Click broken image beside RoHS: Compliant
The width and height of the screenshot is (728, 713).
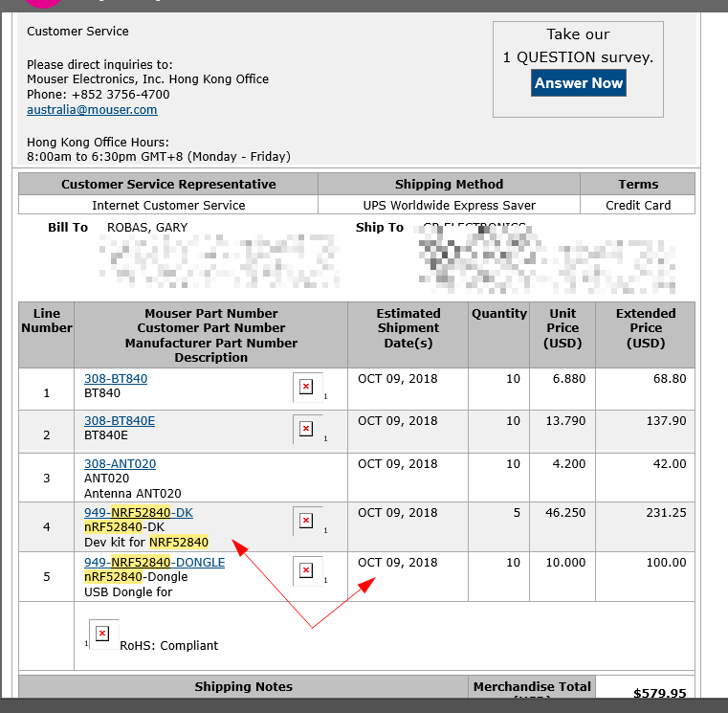click(103, 634)
